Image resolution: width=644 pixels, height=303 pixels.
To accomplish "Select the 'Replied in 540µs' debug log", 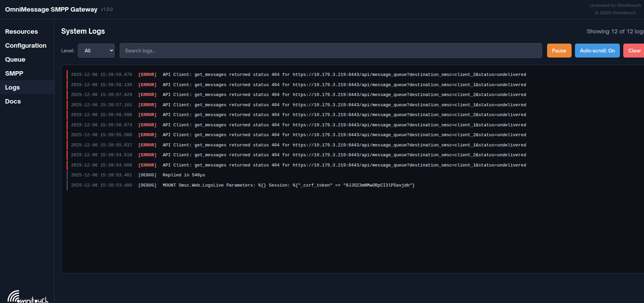I will (184, 175).
